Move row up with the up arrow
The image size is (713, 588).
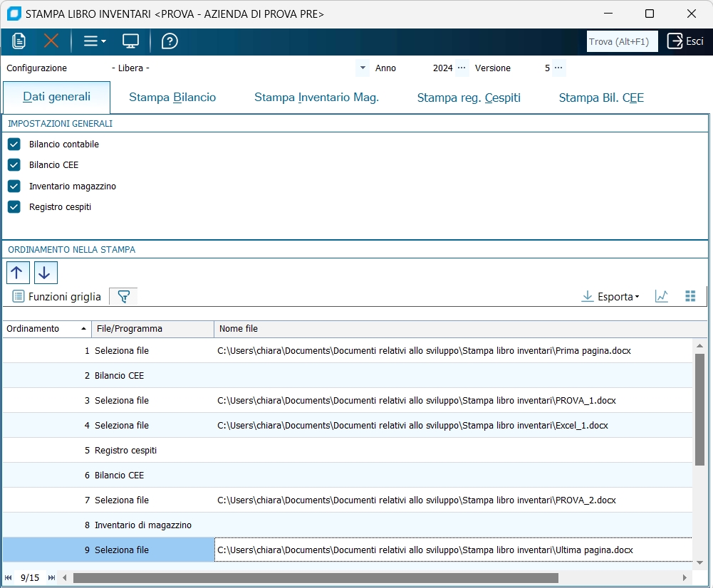point(18,273)
